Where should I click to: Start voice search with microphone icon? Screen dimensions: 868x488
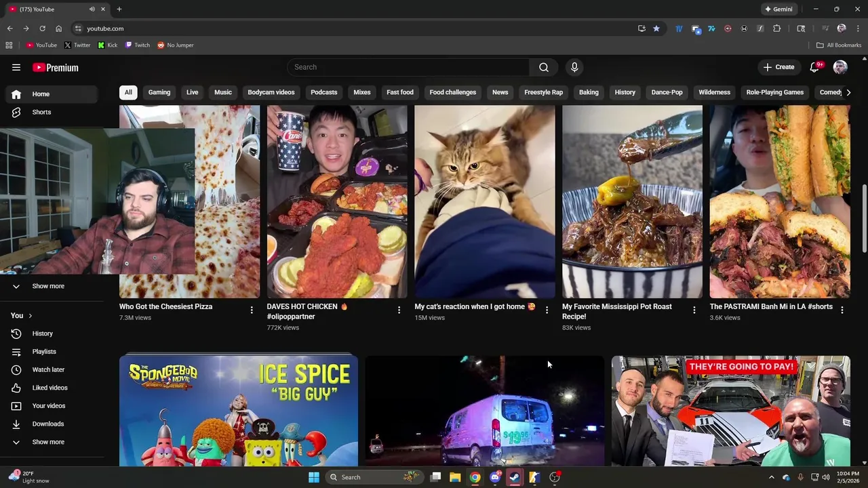click(x=574, y=67)
